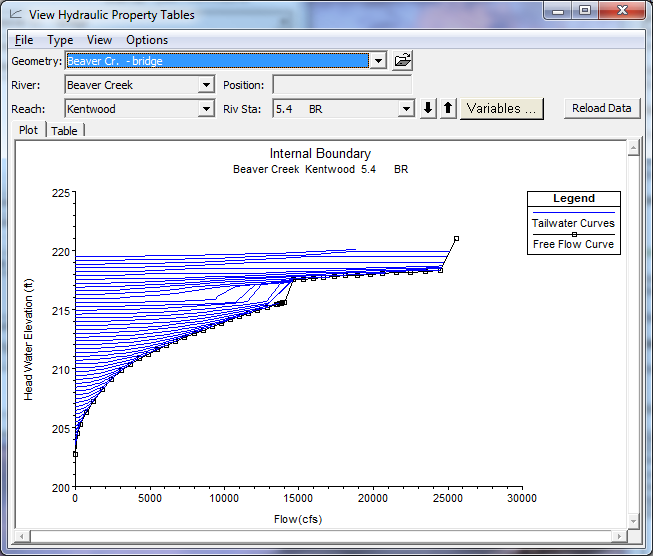Open the View menu
Image resolution: width=653 pixels, height=556 pixels.
pos(99,40)
